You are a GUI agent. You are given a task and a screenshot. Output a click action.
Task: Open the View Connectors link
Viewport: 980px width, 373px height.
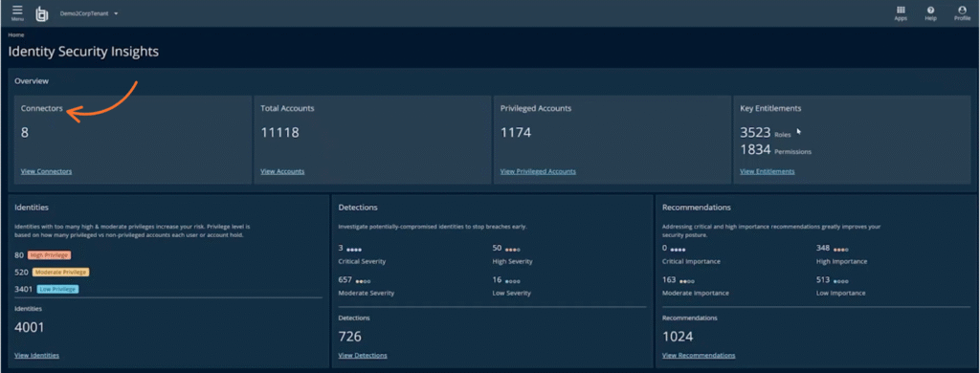pyautogui.click(x=46, y=171)
